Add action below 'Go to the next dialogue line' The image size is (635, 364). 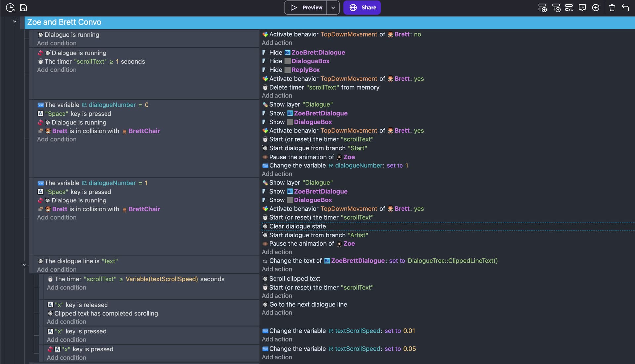pyautogui.click(x=277, y=313)
